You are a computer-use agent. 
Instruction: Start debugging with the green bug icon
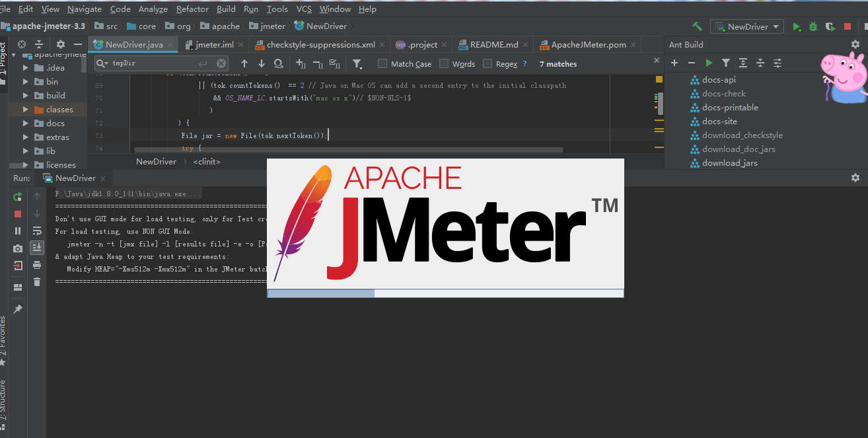click(x=813, y=26)
